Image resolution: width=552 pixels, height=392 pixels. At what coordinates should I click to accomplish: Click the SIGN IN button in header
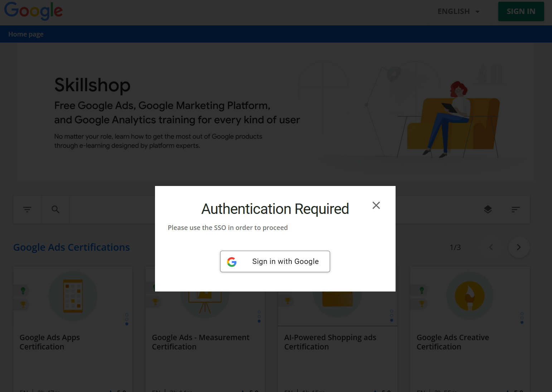521,11
